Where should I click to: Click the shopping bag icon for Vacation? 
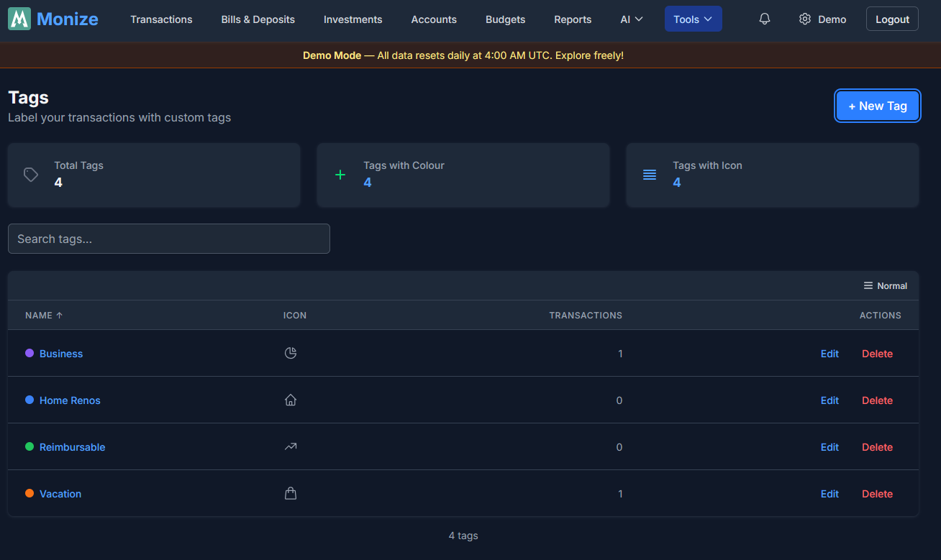291,493
